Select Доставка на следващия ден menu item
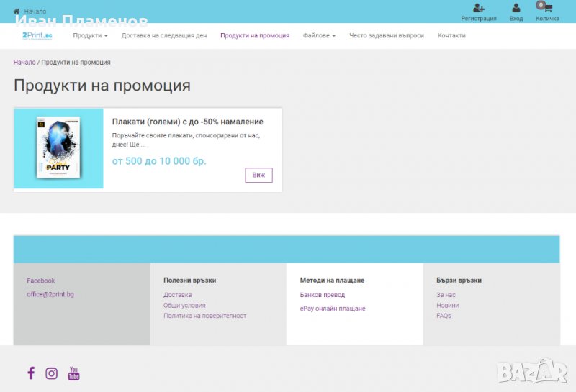Viewport: 576px width, 392px height. [163, 35]
